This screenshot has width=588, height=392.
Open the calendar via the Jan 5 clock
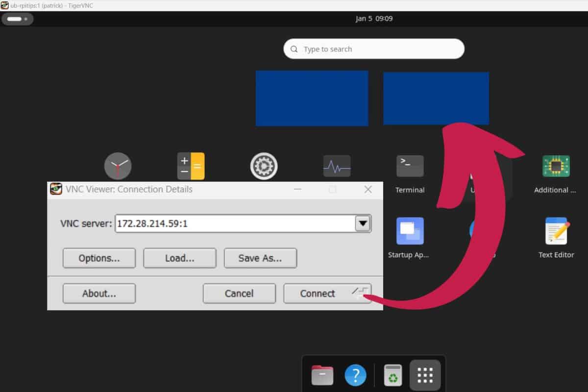(x=373, y=19)
